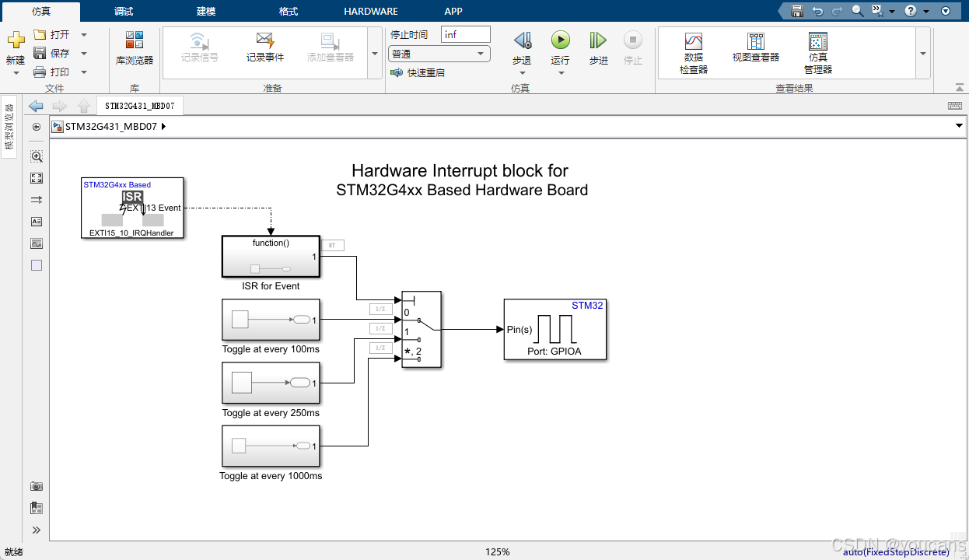Screen dimensions: 969x560
Task: Click the 停止时间 inf input field
Action: 465,35
